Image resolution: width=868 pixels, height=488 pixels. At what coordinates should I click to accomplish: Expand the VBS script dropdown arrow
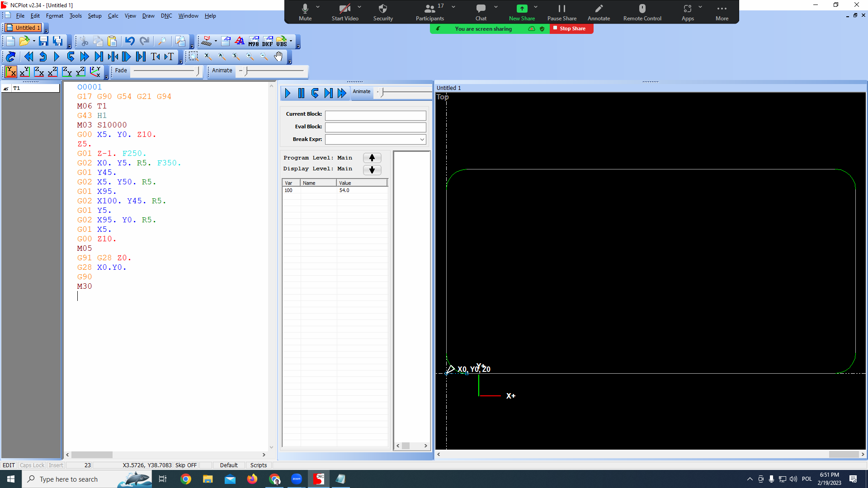291,42
